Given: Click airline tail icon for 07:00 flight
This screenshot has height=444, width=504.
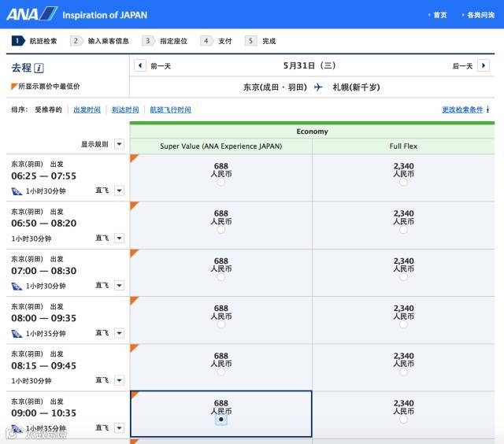Looking at the screenshot, I should point(17,286).
